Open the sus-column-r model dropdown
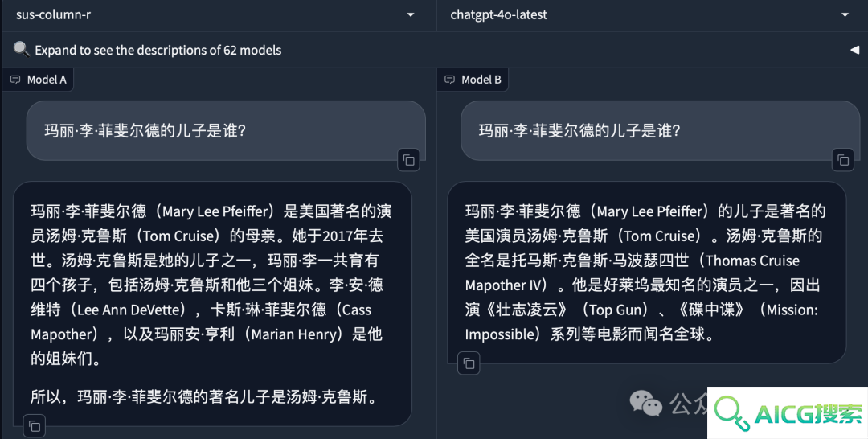Image resolution: width=868 pixels, height=439 pixels. click(219, 15)
